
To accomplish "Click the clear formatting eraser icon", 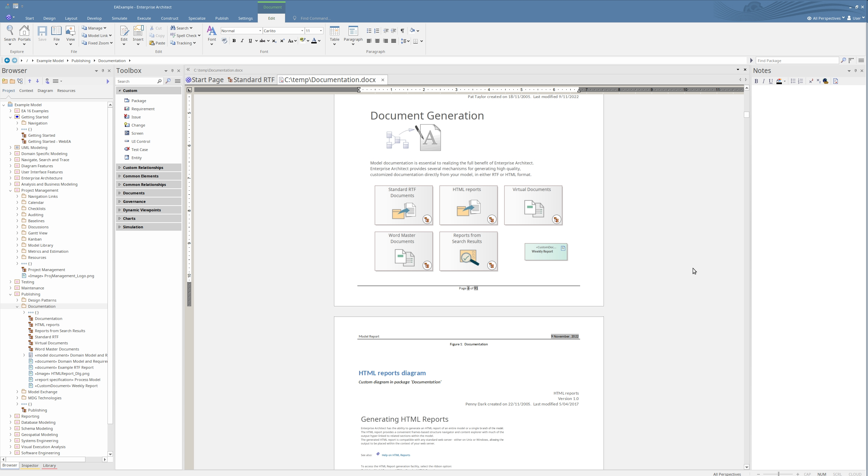I will click(x=224, y=41).
